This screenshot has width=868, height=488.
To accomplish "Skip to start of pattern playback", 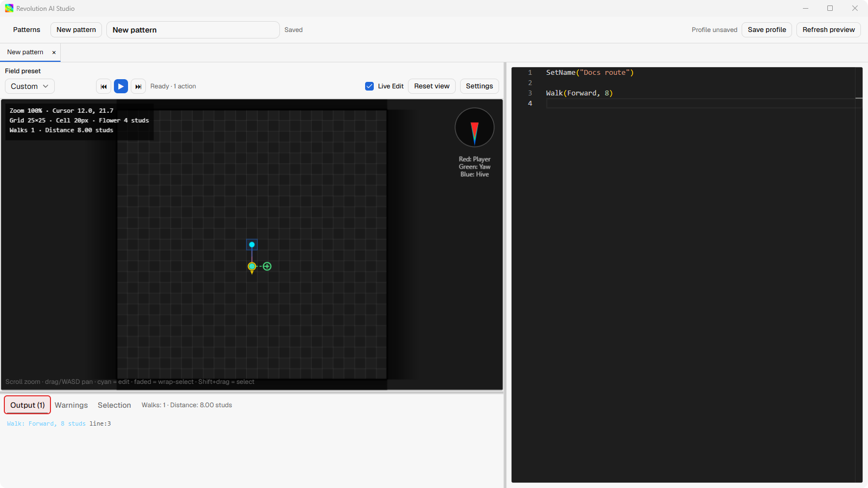I will tap(104, 86).
